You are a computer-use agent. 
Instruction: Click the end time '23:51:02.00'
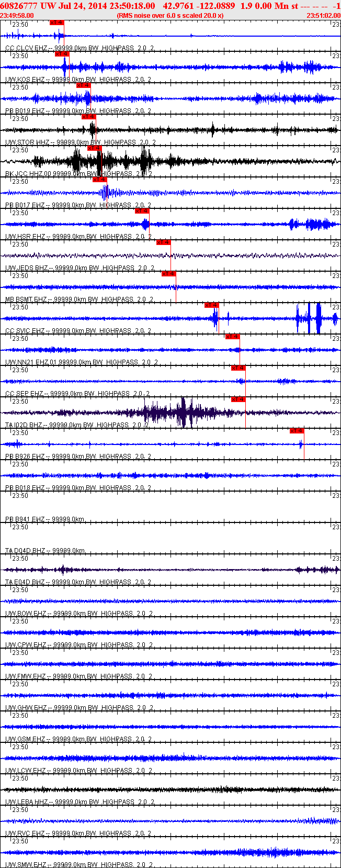[323, 16]
